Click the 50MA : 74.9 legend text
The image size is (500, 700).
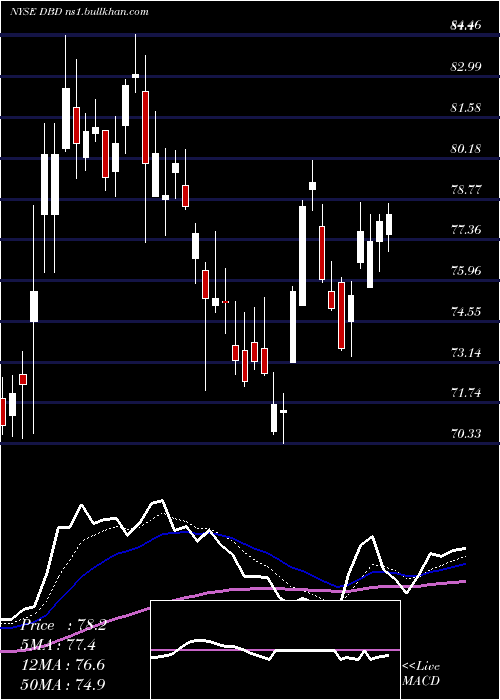63,684
